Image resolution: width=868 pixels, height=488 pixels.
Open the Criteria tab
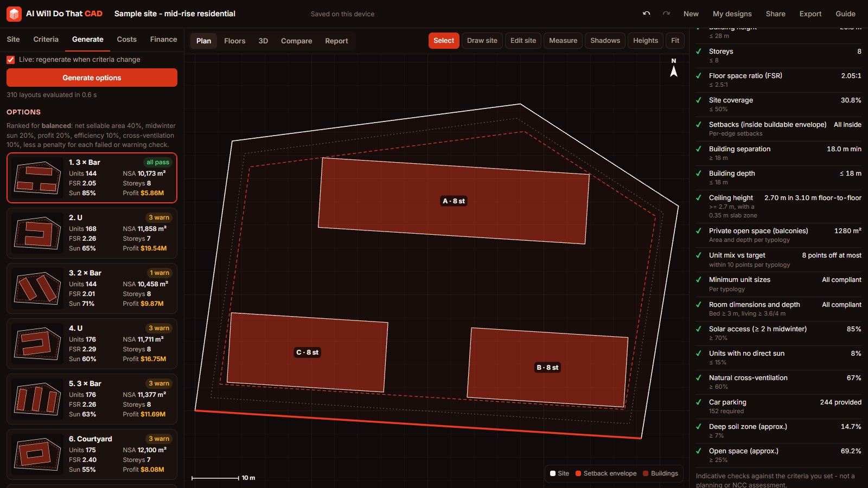click(x=46, y=39)
